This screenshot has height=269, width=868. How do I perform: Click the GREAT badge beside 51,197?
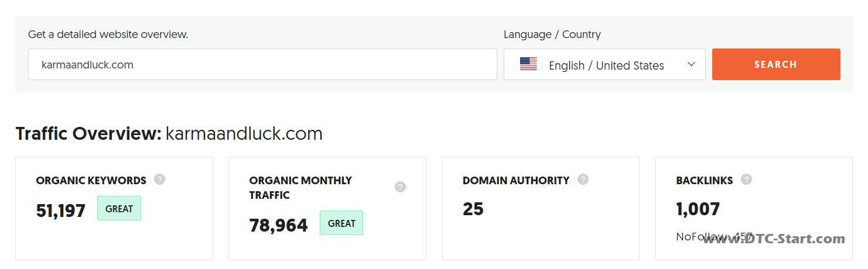click(x=119, y=209)
